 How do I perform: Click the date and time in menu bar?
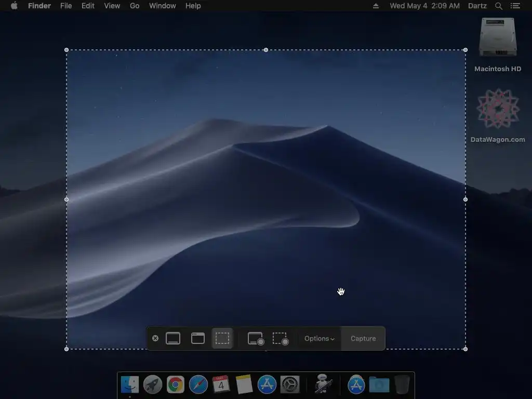pos(425,6)
